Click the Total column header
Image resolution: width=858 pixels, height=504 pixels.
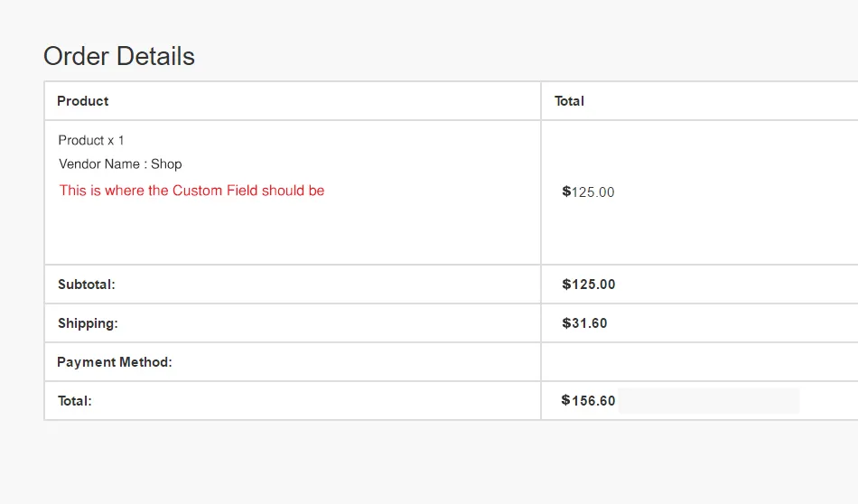[569, 101]
